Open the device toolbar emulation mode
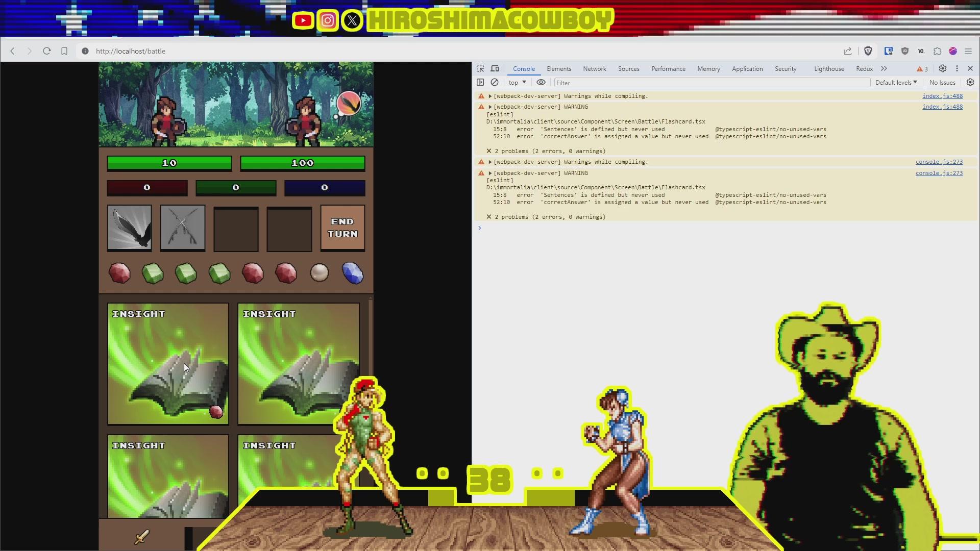 [494, 68]
